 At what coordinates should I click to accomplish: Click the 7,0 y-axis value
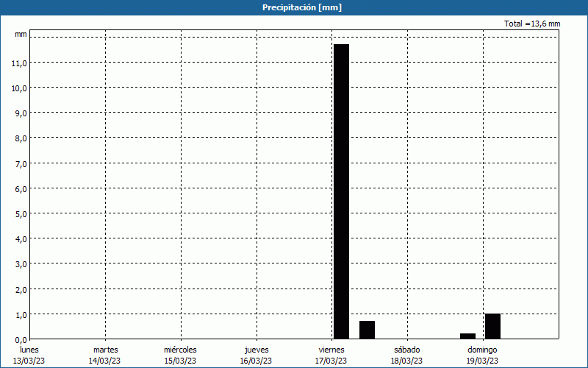[21, 164]
